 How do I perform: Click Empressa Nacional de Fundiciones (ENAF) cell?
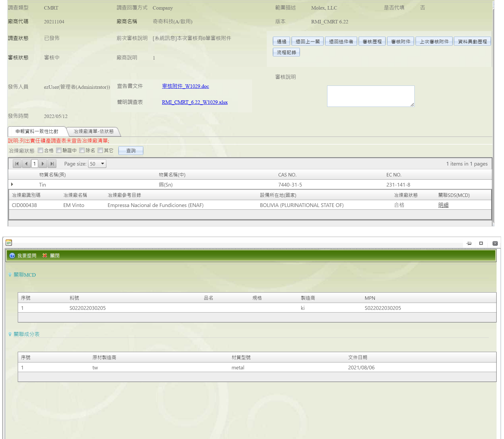pos(156,205)
